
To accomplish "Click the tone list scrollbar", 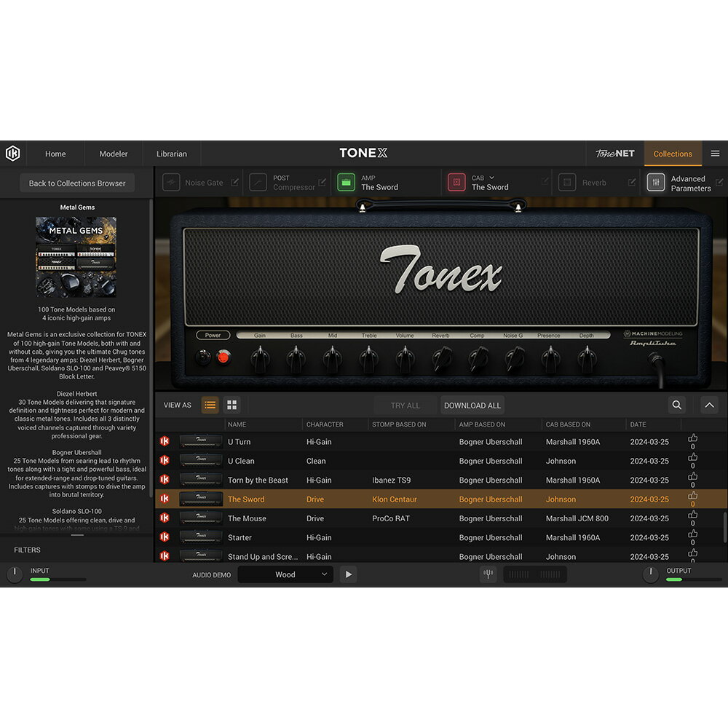I will pyautogui.click(x=725, y=526).
